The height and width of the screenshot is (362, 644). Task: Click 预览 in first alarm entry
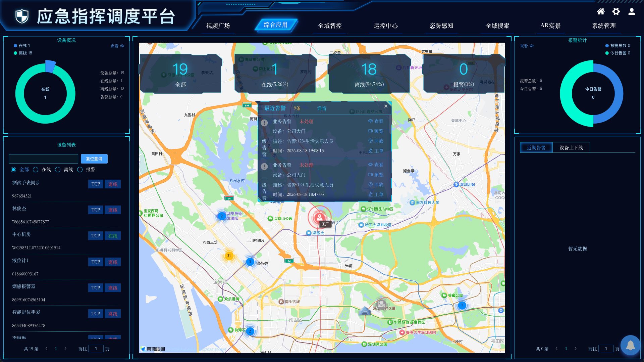click(x=376, y=131)
